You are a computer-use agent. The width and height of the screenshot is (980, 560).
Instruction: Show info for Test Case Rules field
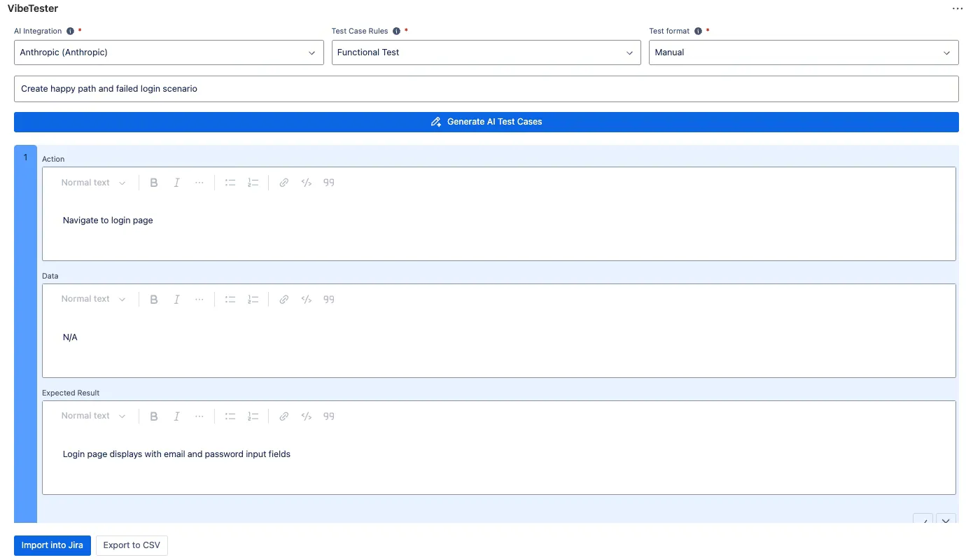(396, 31)
